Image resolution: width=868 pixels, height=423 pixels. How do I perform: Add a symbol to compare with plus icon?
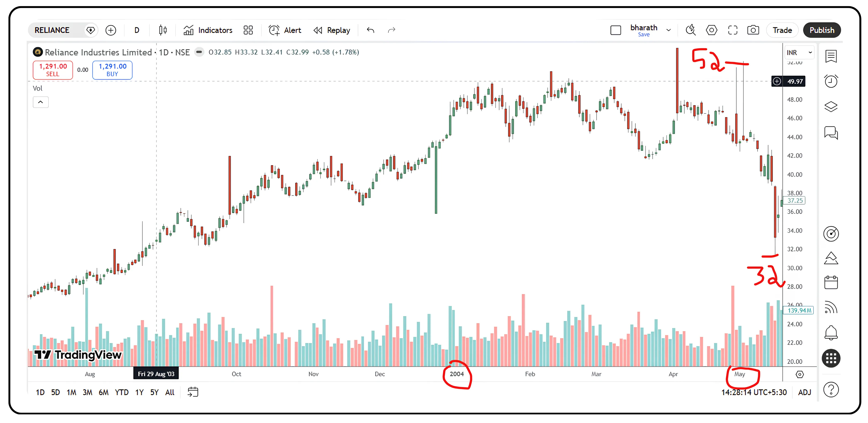[x=111, y=30]
